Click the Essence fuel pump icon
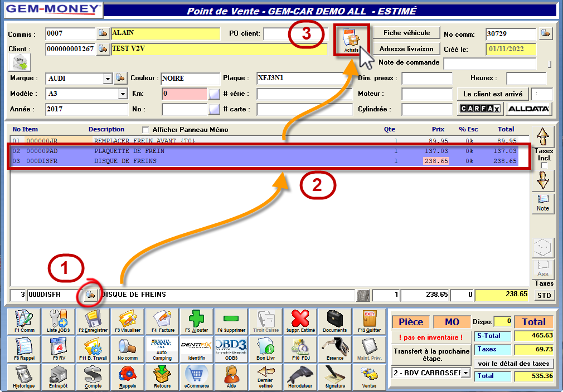 (334, 349)
